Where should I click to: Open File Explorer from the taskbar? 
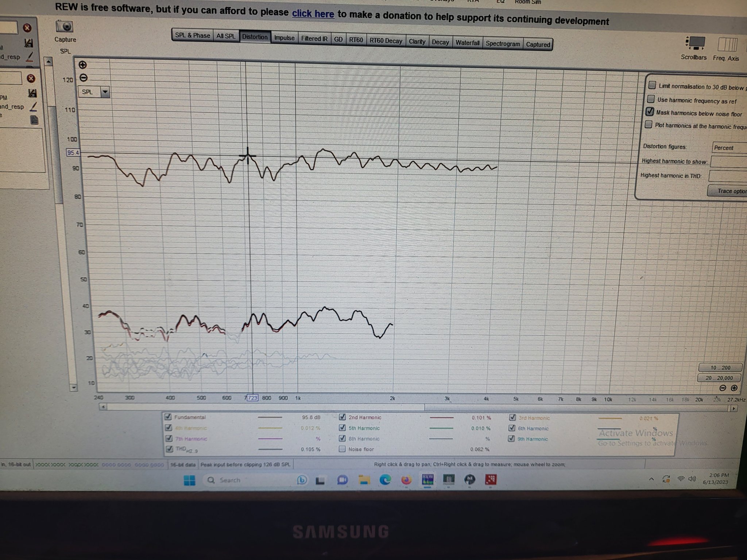pos(364,480)
